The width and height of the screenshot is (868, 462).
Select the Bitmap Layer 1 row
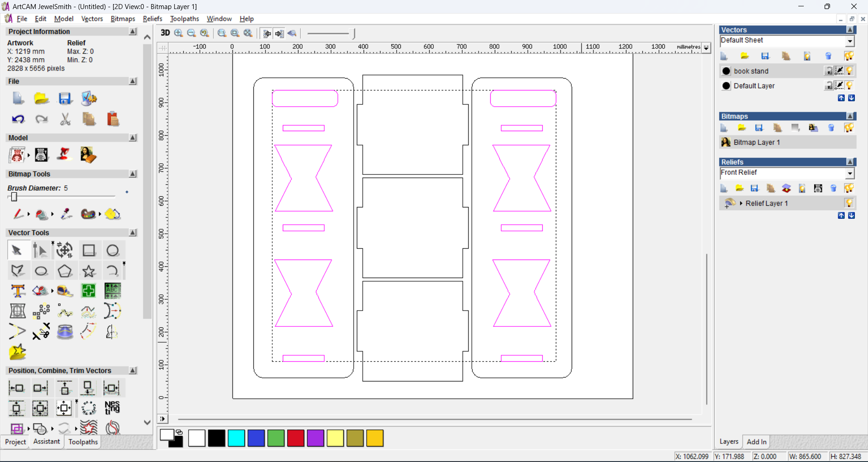[x=787, y=142]
